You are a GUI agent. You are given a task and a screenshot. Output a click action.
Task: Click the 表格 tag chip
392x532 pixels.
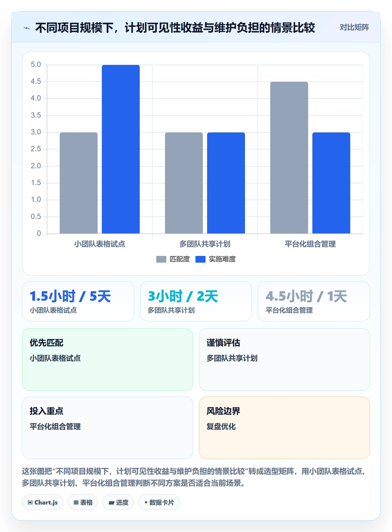(83, 502)
